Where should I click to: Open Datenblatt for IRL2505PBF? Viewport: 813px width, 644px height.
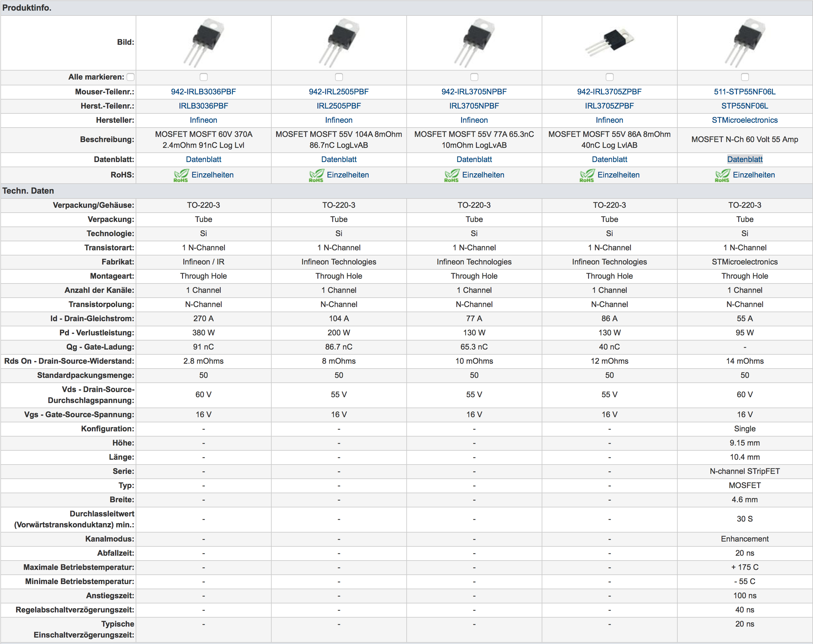[x=339, y=159]
